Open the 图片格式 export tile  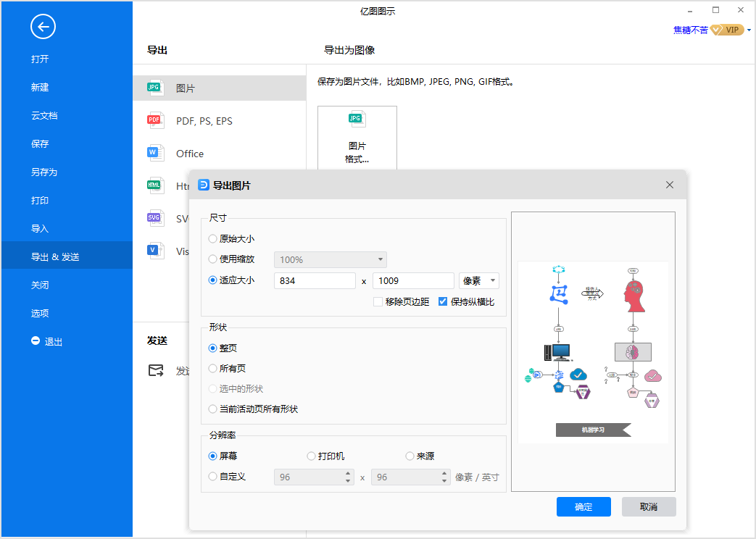(357, 138)
